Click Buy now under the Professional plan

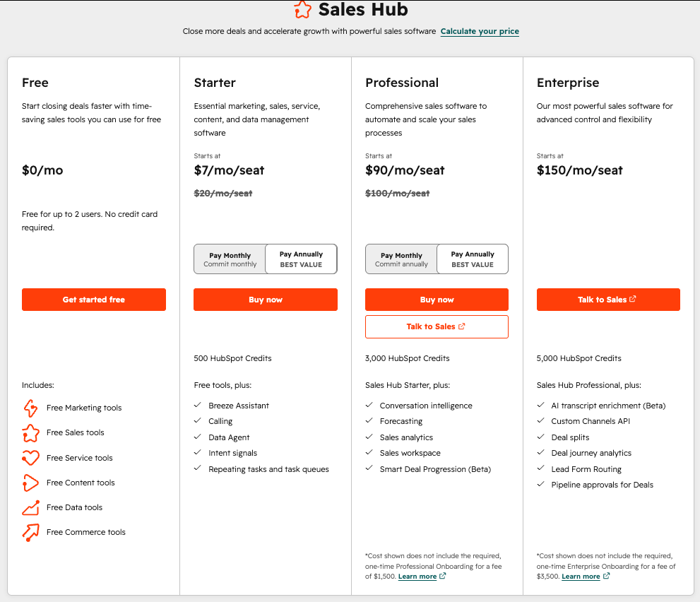click(437, 300)
